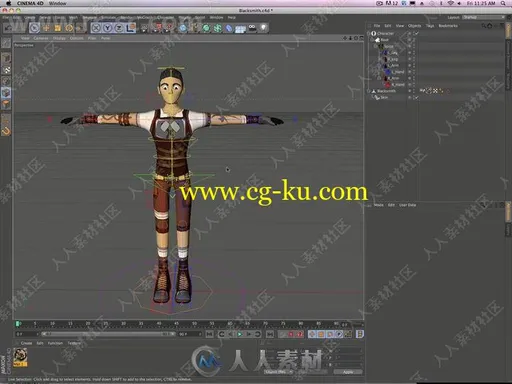Open Object Manager Bookmarks menu
The height and width of the screenshot is (384, 512).
448,26
